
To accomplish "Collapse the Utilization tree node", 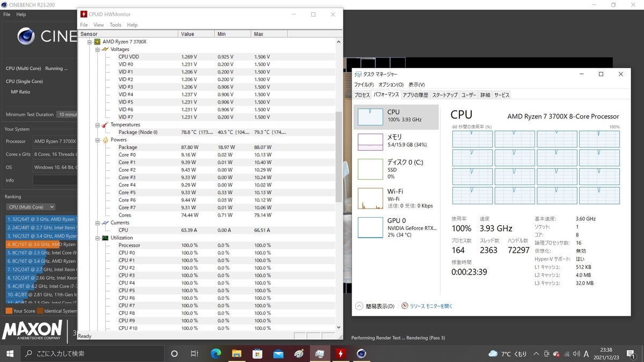I will (x=98, y=238).
